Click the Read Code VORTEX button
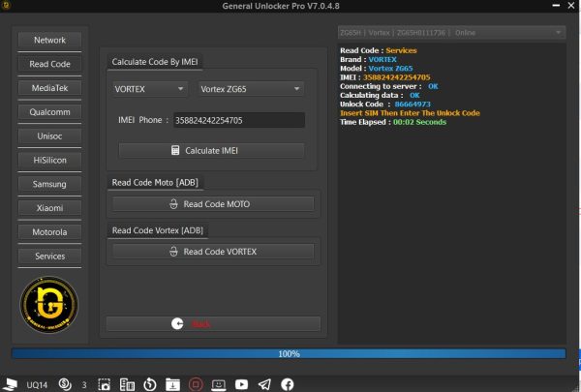This screenshot has width=581, height=392. pos(213,252)
